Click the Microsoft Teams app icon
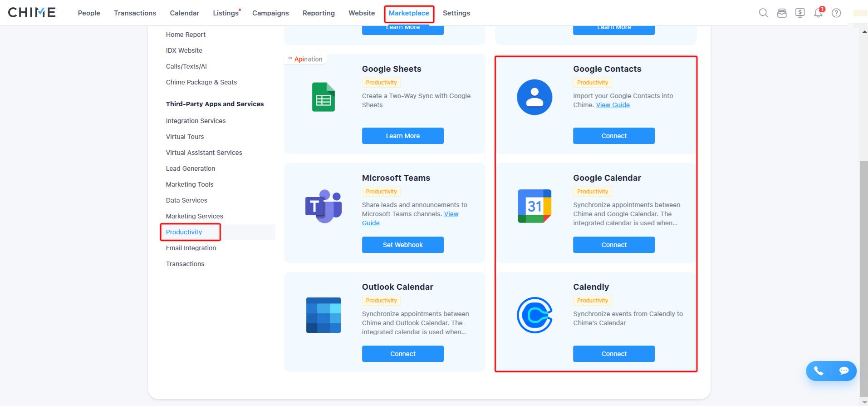Image resolution: width=868 pixels, height=406 pixels. point(324,206)
